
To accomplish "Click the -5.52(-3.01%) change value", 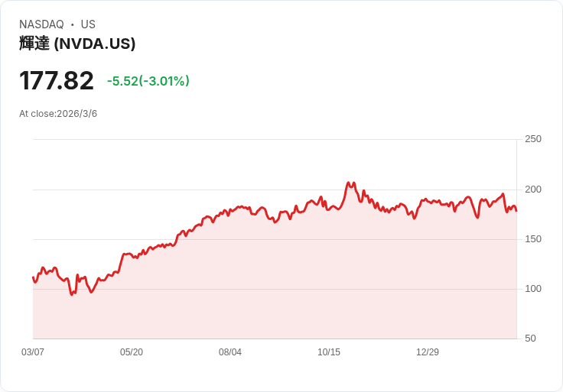I will coord(148,81).
